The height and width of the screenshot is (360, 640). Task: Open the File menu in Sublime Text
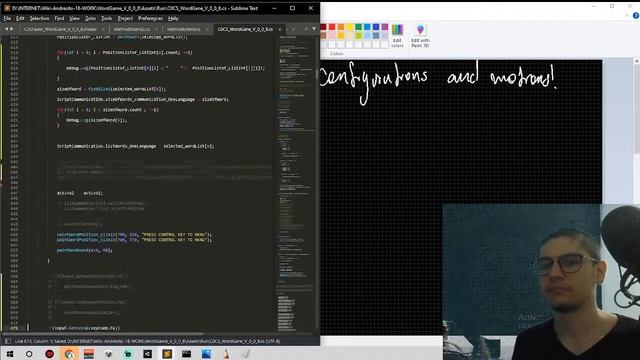(7, 18)
